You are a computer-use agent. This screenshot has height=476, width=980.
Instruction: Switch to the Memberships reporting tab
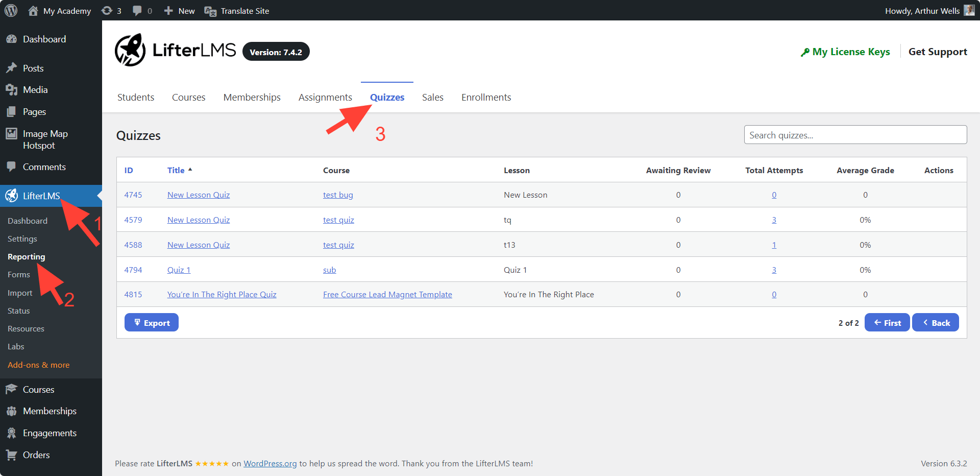pos(252,97)
